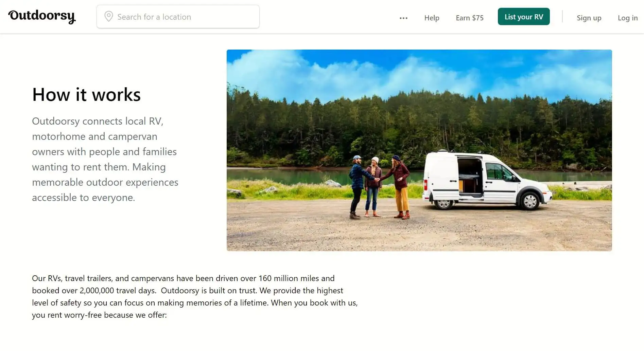Viewport: 644px width, 351px height.
Task: Click the Log in link
Action: coord(627,18)
